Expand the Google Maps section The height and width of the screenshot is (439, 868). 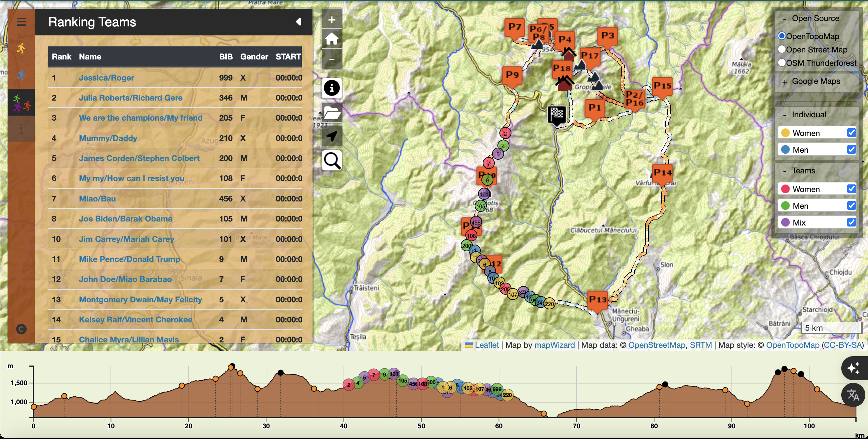(785, 82)
